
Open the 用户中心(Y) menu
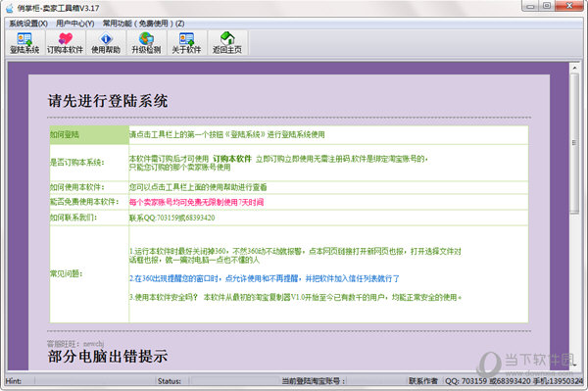pyautogui.click(x=75, y=24)
